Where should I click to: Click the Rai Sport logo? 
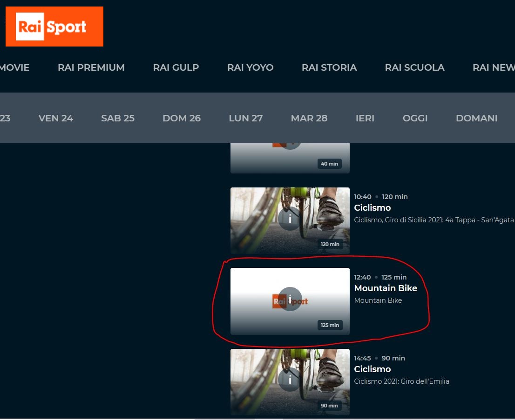coord(54,27)
